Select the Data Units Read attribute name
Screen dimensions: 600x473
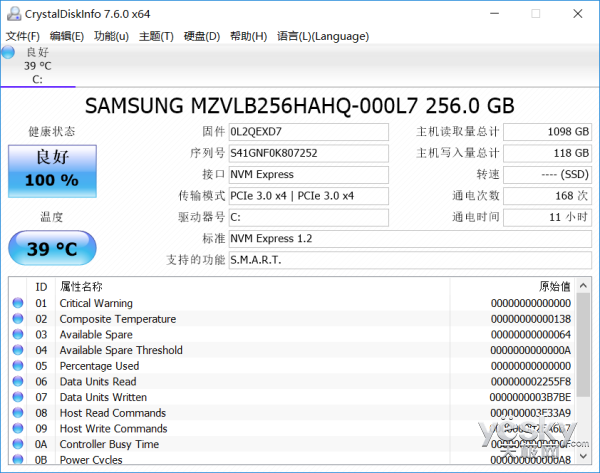pos(98,382)
